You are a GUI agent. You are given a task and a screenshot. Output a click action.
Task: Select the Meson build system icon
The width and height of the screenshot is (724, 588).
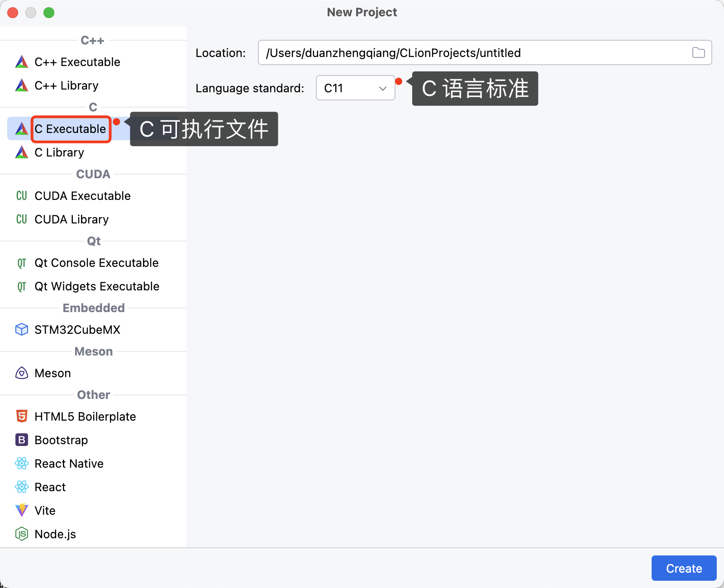21,373
